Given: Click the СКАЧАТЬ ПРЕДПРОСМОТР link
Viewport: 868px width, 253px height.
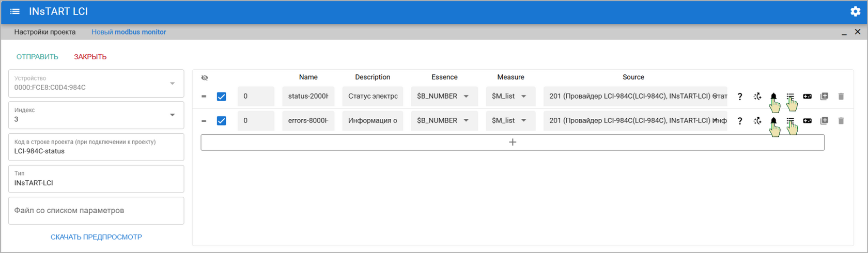Looking at the screenshot, I should click(96, 237).
